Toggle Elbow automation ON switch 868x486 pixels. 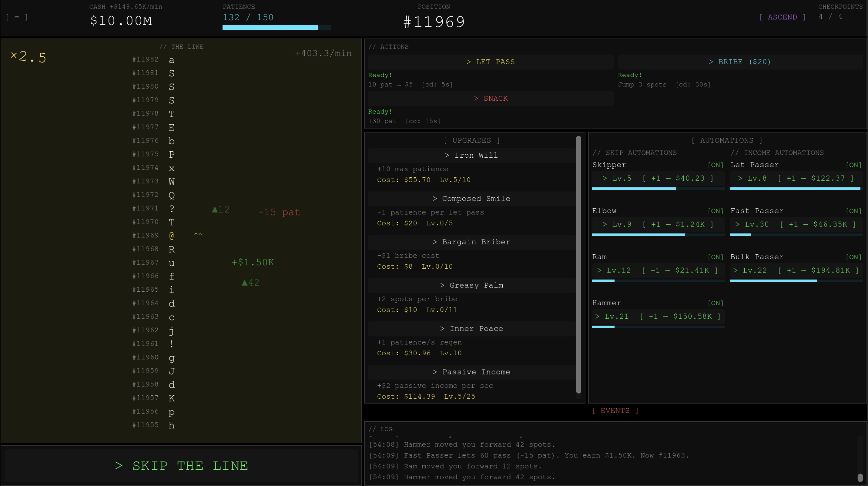[716, 211]
